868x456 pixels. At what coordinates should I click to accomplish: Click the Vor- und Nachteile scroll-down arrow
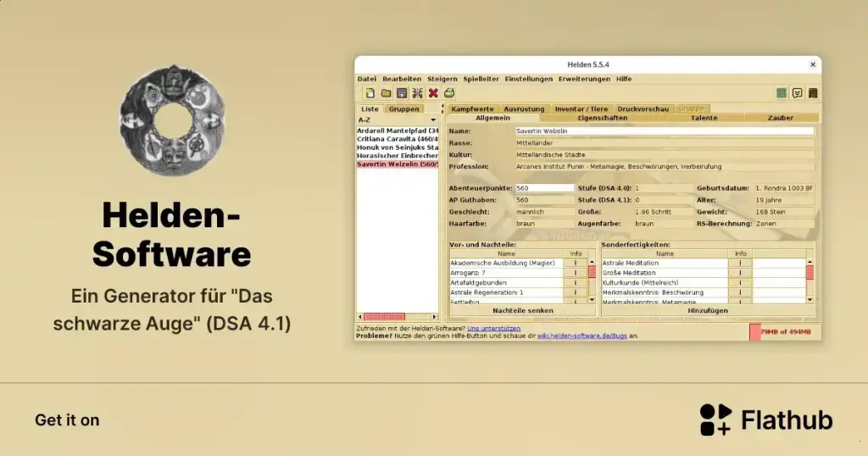click(x=592, y=300)
